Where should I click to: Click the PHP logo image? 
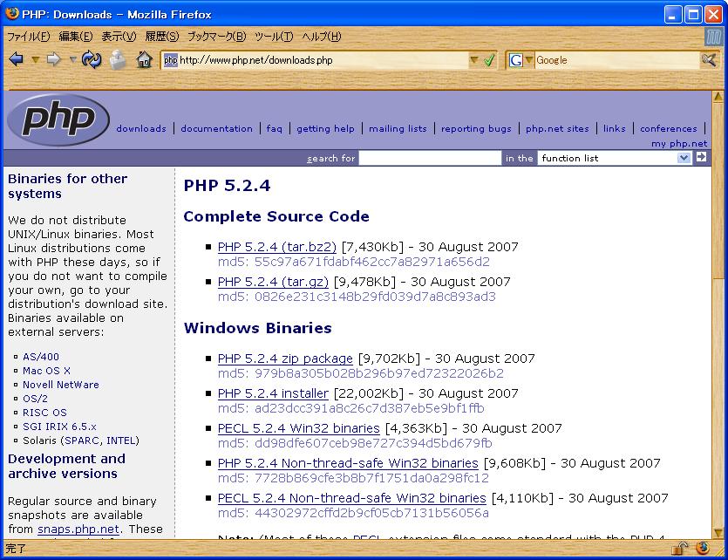(x=58, y=120)
